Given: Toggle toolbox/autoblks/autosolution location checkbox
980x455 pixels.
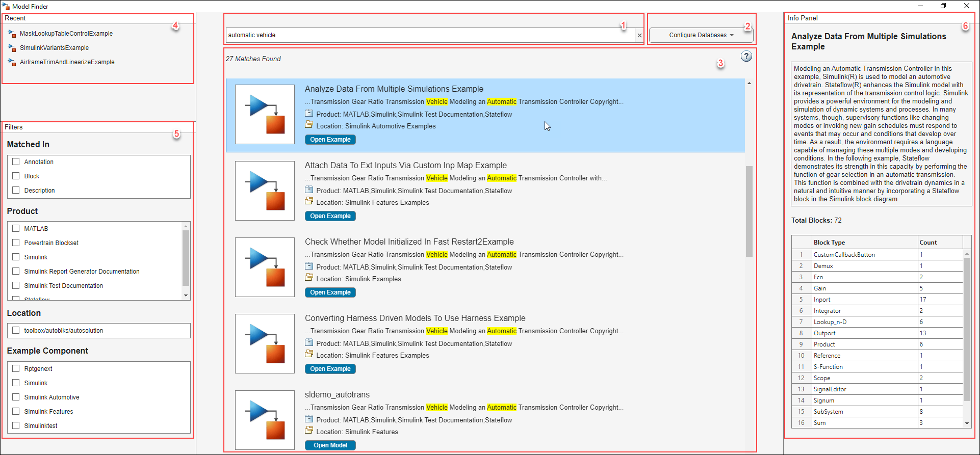Looking at the screenshot, I should coord(16,330).
